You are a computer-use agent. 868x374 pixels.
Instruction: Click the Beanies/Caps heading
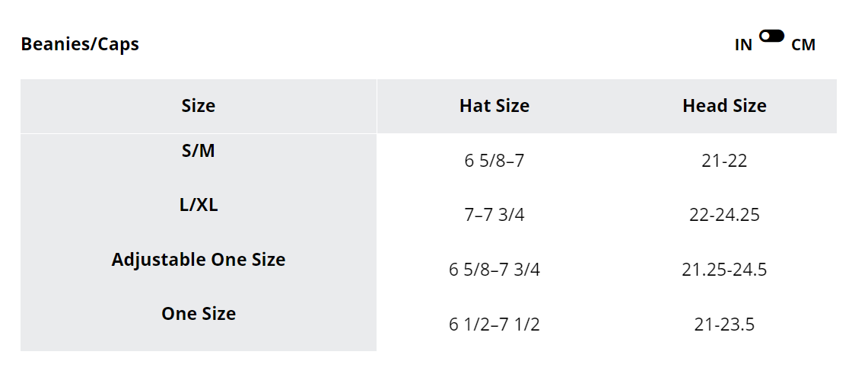click(x=80, y=44)
